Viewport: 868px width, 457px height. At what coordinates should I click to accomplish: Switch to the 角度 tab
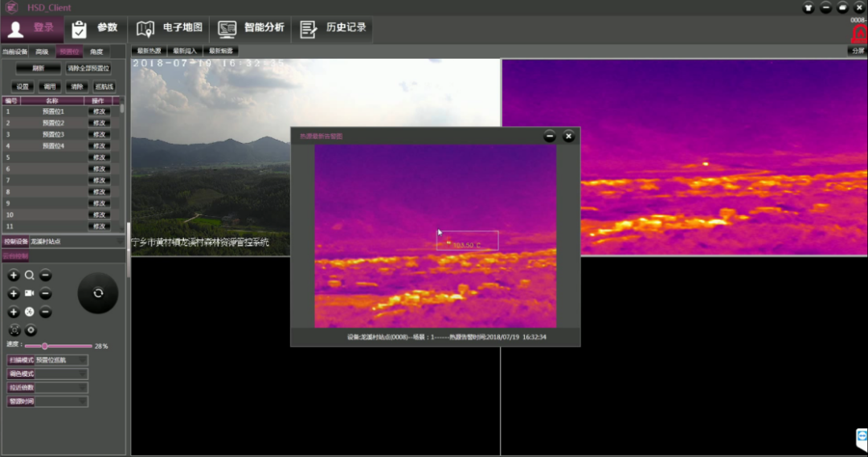pos(96,51)
